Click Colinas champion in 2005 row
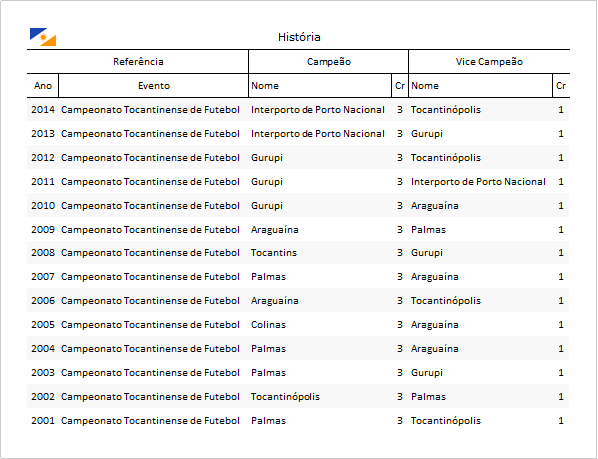Image resolution: width=598 pixels, height=459 pixels. 268,325
